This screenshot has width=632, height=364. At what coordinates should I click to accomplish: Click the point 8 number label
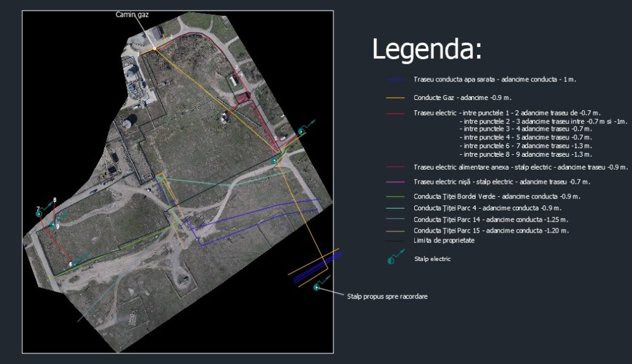pyautogui.click(x=55, y=200)
